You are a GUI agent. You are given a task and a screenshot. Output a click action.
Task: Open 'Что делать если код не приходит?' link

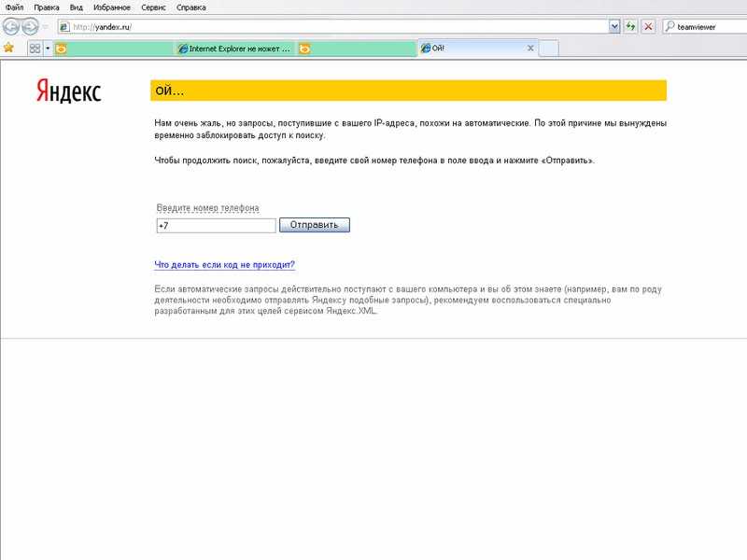click(x=224, y=265)
